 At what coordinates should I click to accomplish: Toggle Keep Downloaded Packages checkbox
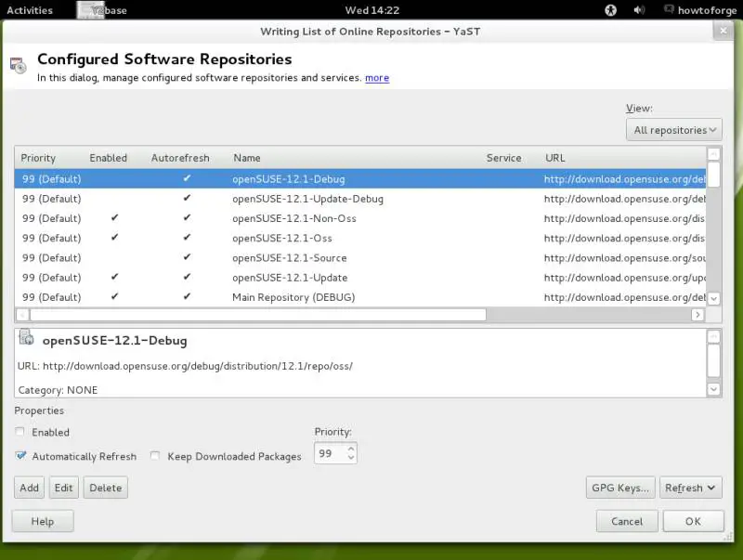pyautogui.click(x=155, y=456)
